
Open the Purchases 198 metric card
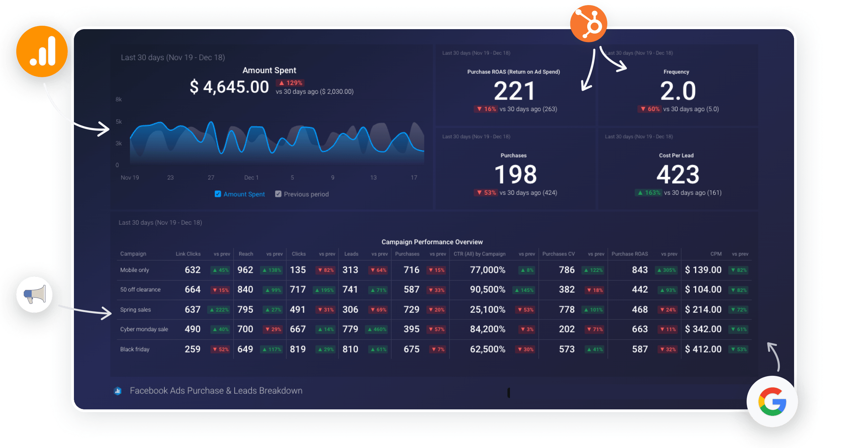click(x=515, y=168)
